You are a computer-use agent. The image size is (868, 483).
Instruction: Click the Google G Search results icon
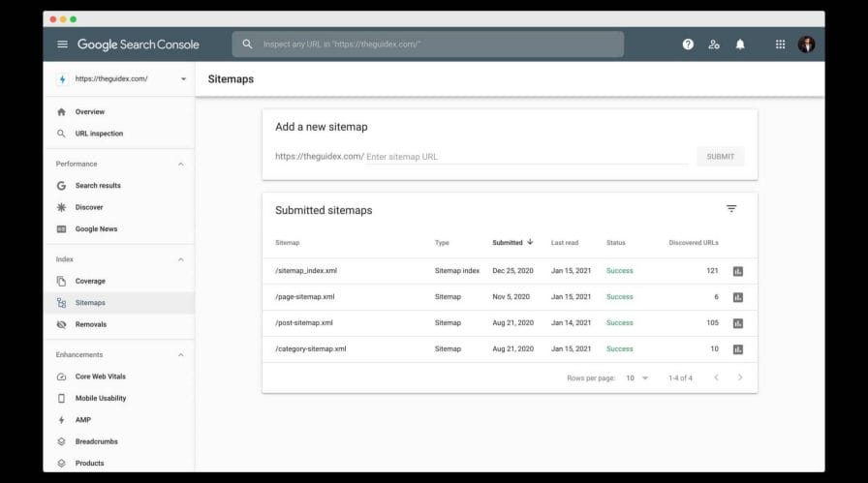click(x=61, y=185)
